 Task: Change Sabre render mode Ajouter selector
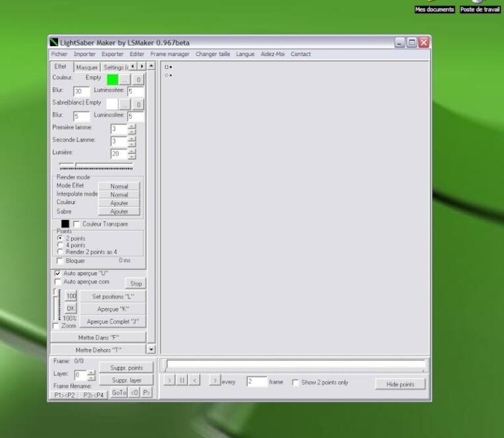pyautogui.click(x=119, y=211)
